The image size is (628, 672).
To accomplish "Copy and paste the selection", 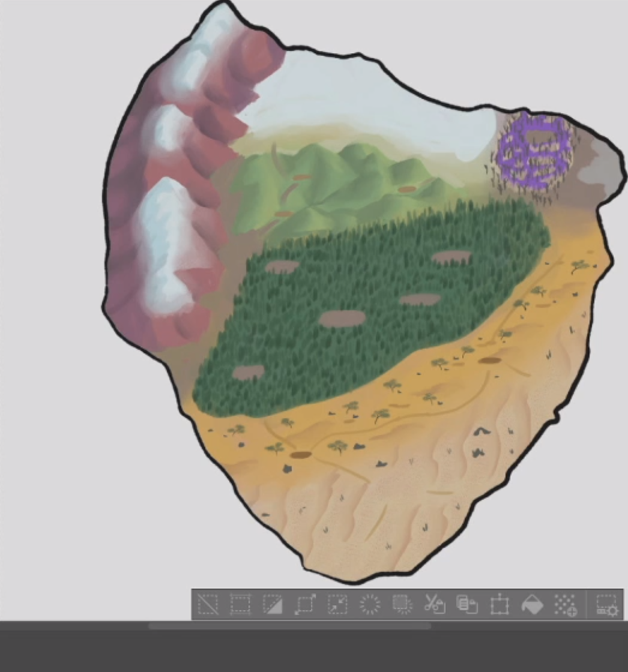I will tap(467, 604).
